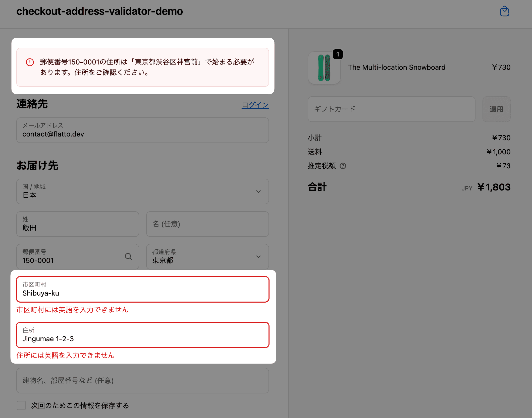Click the ログイン link
Screen dimensions: 532x418
coord(255,105)
